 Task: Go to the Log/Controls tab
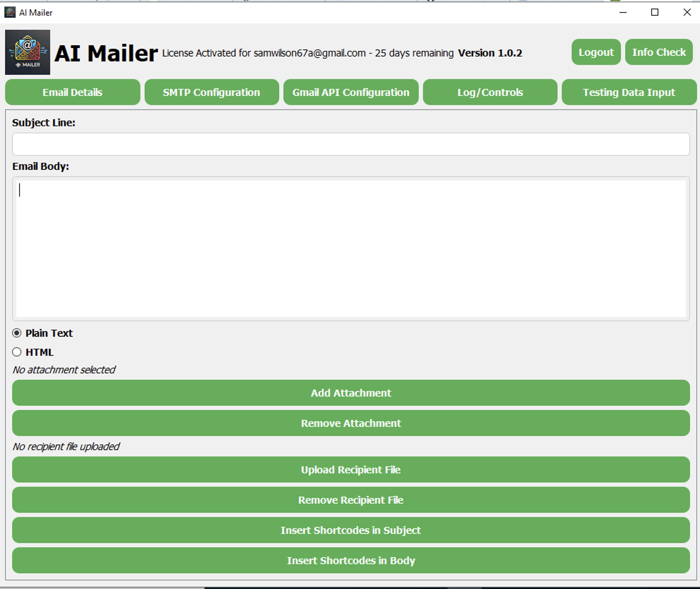(490, 92)
